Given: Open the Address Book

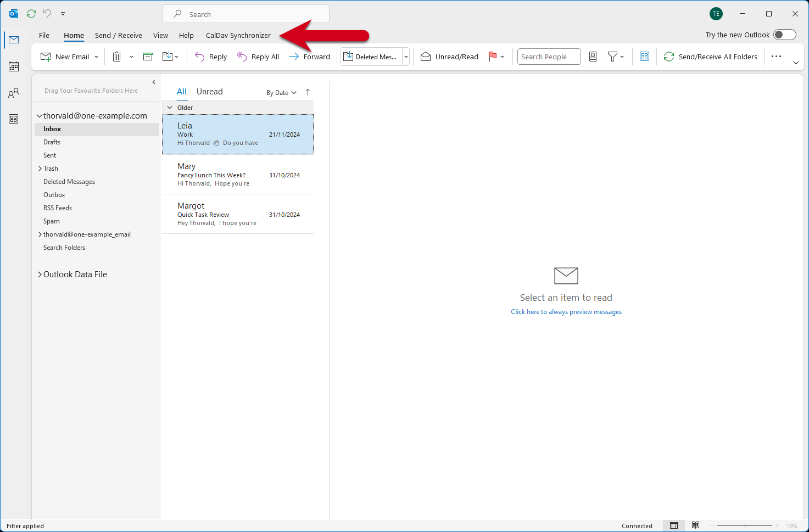Looking at the screenshot, I should (593, 56).
